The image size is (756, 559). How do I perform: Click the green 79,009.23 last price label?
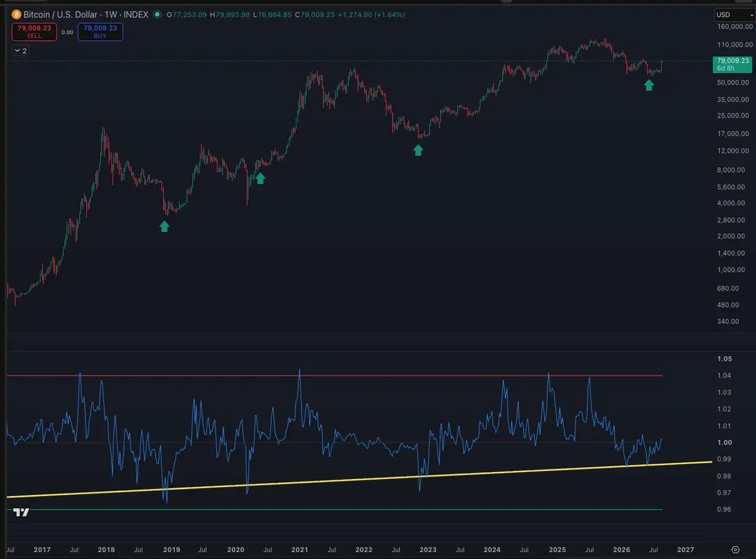(731, 64)
